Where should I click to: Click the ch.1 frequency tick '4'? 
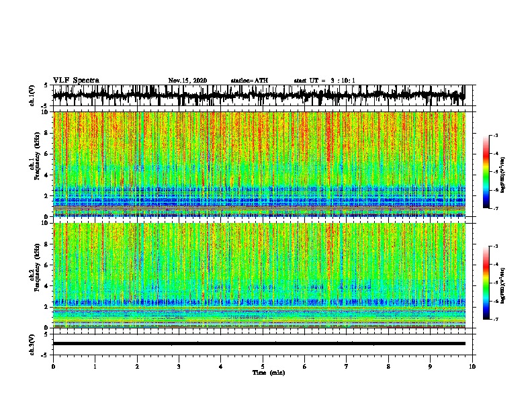(46, 175)
